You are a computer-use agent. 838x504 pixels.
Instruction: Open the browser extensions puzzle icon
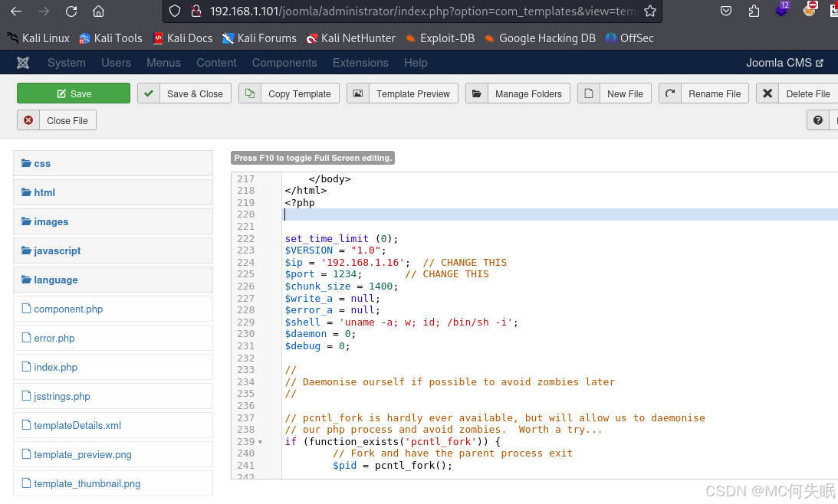[754, 11]
